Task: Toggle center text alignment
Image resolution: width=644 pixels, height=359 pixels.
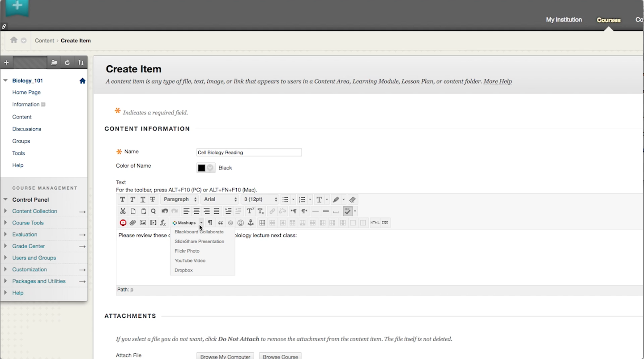Action: (x=196, y=211)
